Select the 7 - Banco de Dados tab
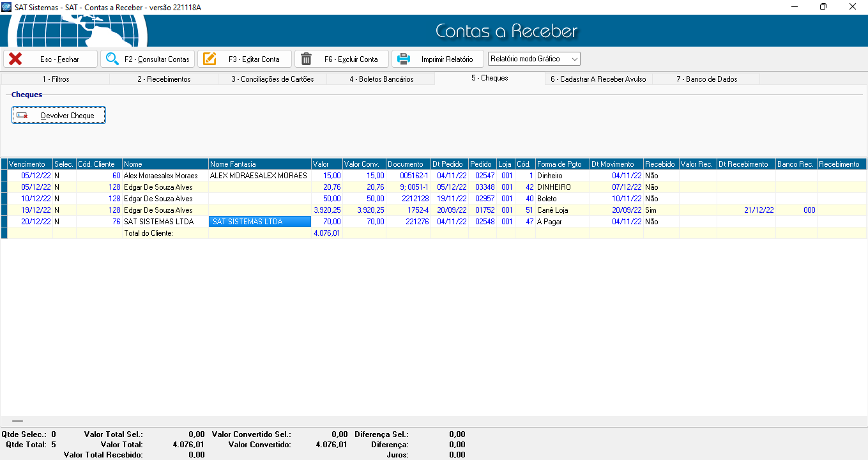 click(706, 79)
